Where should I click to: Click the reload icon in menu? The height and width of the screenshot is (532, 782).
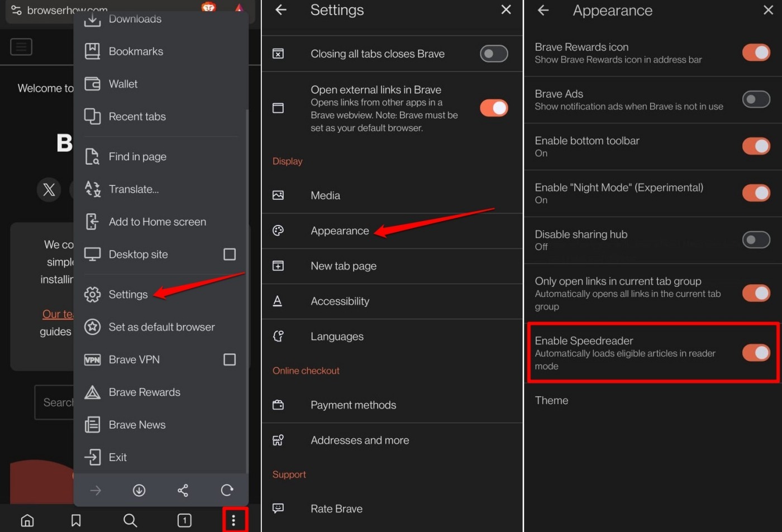click(x=227, y=490)
